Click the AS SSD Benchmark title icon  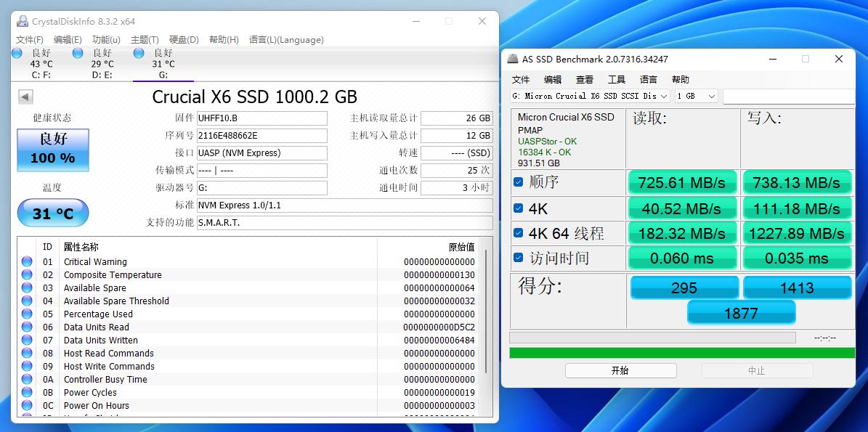point(513,59)
